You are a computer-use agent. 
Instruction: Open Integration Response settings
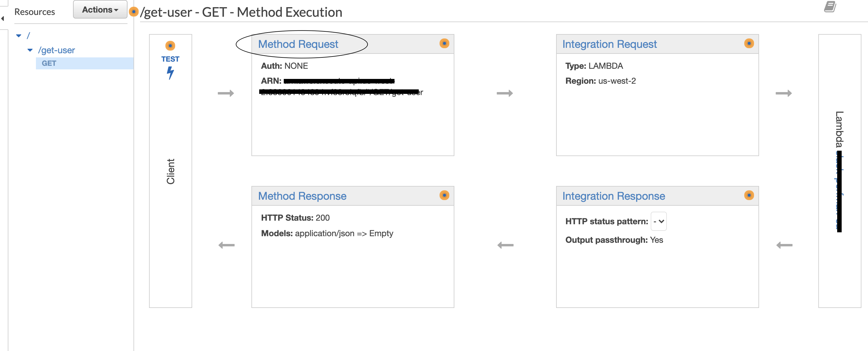[x=614, y=196]
